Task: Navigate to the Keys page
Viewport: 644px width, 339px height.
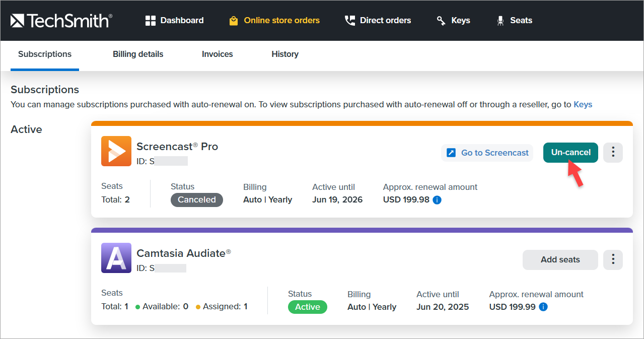Action: click(x=453, y=21)
